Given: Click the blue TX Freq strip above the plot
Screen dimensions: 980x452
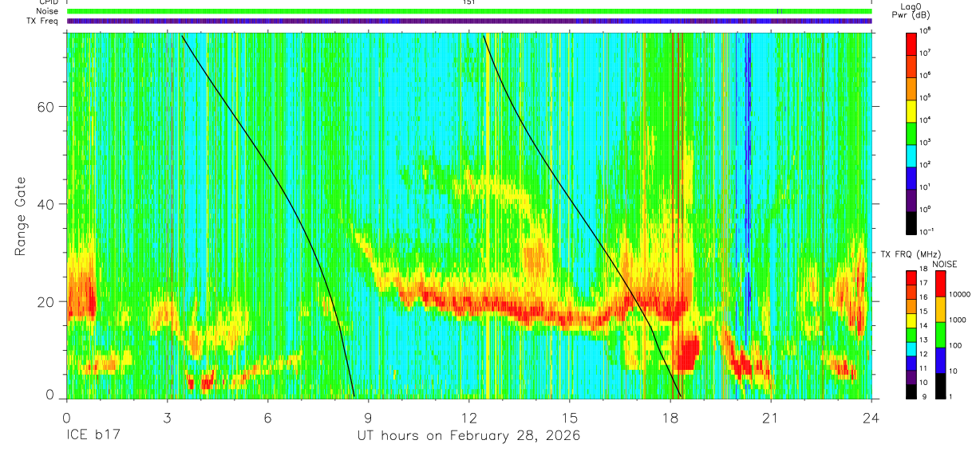Looking at the screenshot, I should [x=469, y=21].
